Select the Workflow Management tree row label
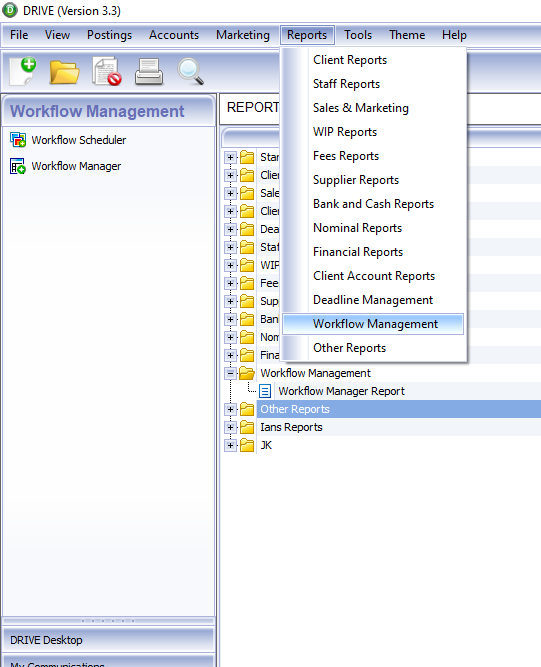Screen dimensions: 541x667 [315, 373]
